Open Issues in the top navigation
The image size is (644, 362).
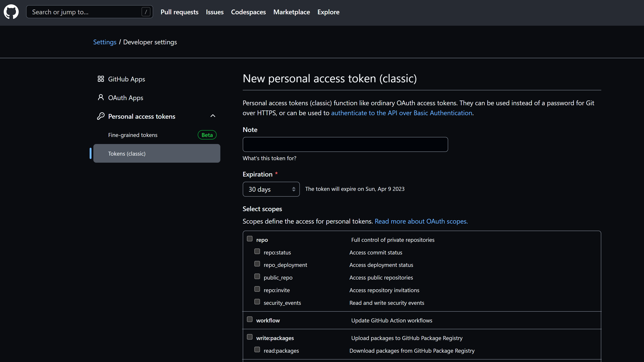click(215, 12)
